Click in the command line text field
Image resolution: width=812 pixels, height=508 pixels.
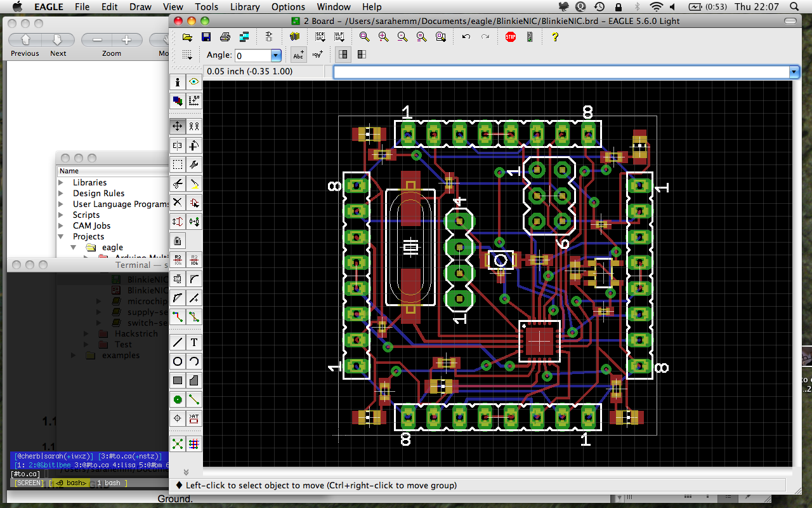(561, 72)
